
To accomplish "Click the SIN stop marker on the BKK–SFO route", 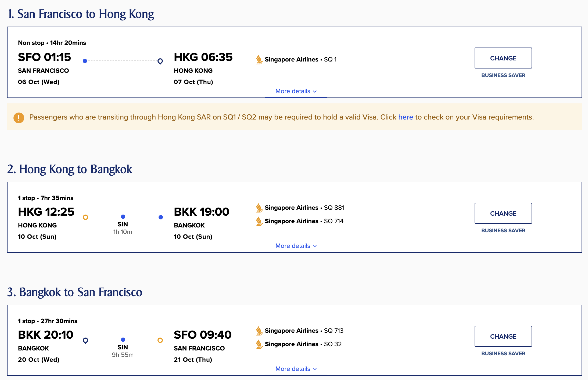I will tap(123, 339).
